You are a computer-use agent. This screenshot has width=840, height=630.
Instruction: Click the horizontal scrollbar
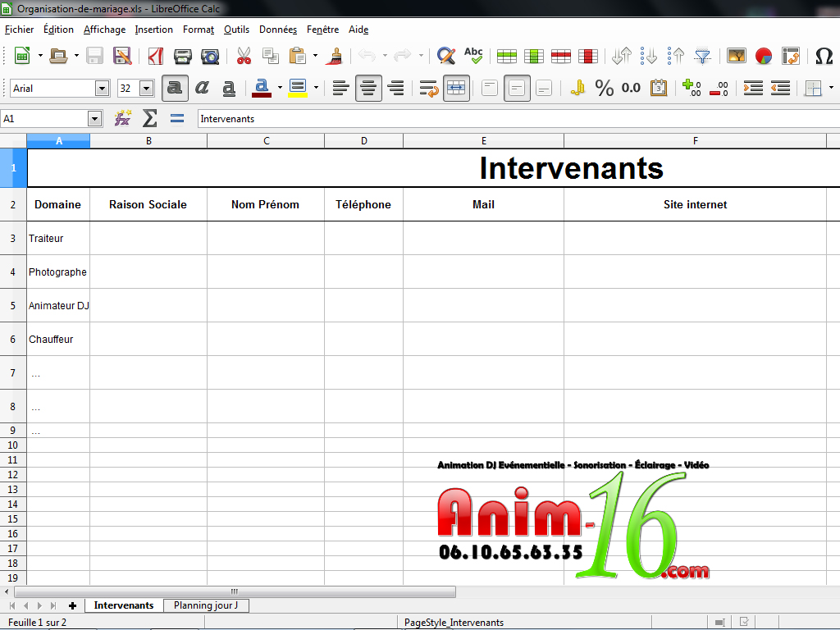(x=235, y=592)
